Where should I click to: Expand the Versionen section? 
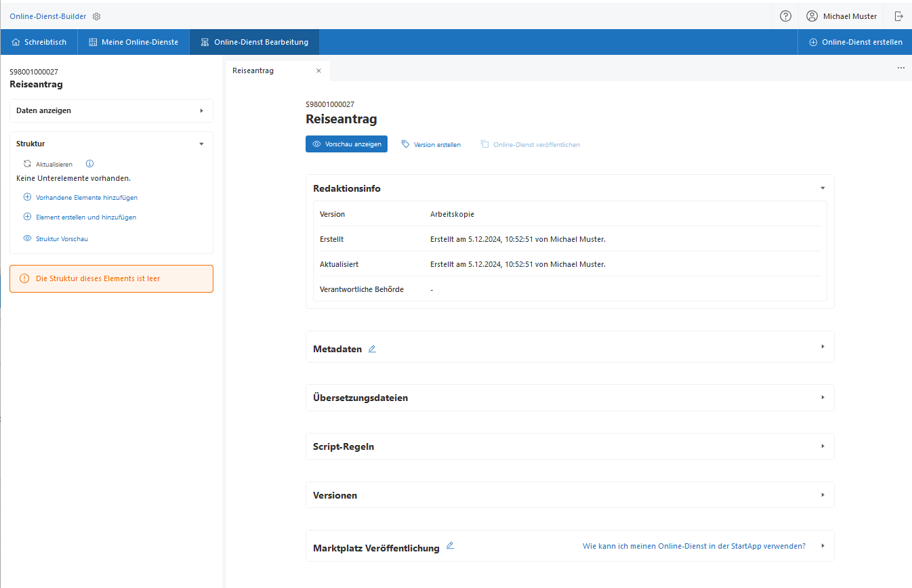823,495
